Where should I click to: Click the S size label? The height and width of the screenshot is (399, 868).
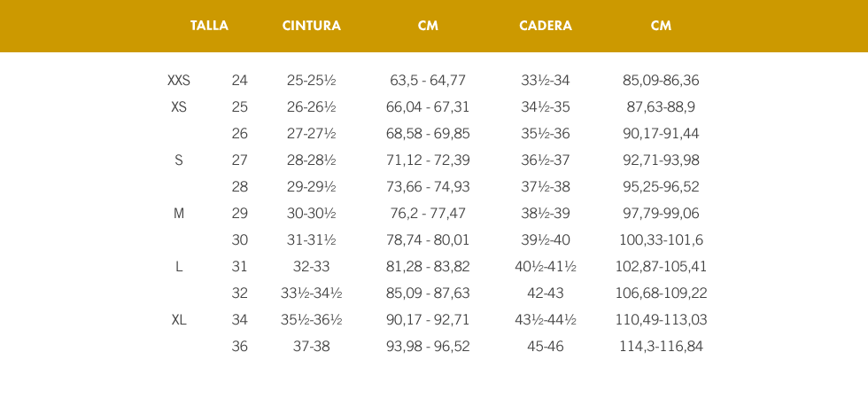[179, 160]
